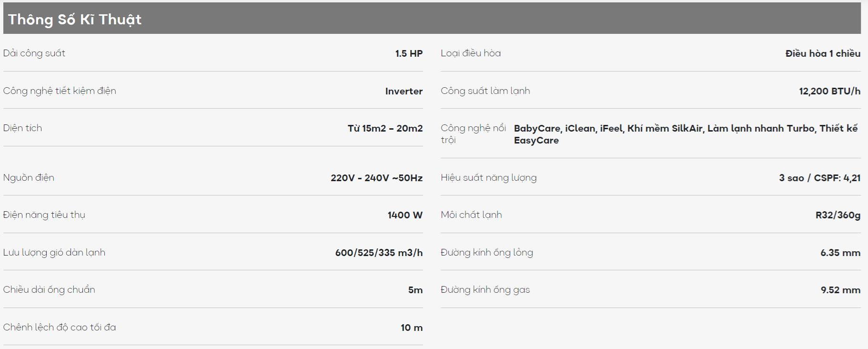Click the "3 sao / CSPF: 4,21" value
This screenshot has width=868, height=349.
pyautogui.click(x=819, y=178)
